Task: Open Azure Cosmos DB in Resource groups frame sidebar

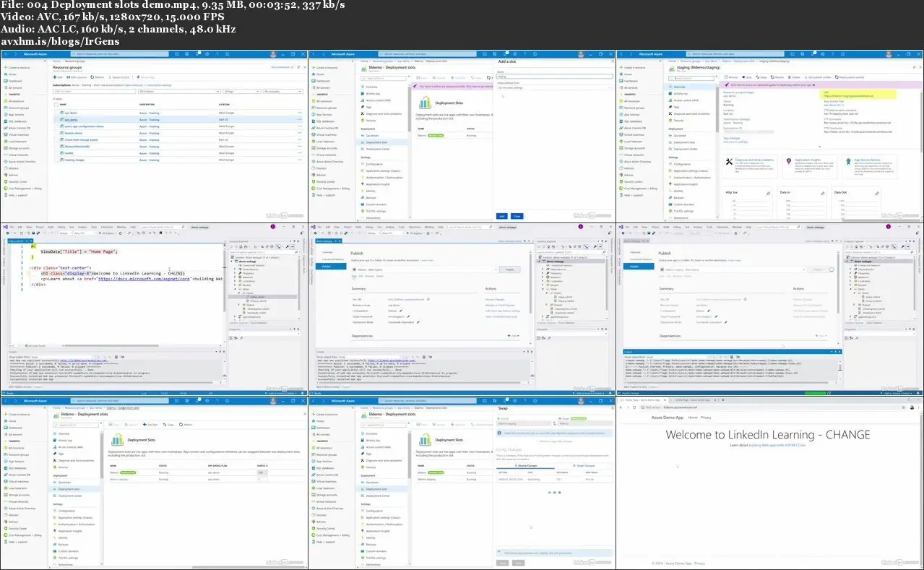Action: coord(17,128)
